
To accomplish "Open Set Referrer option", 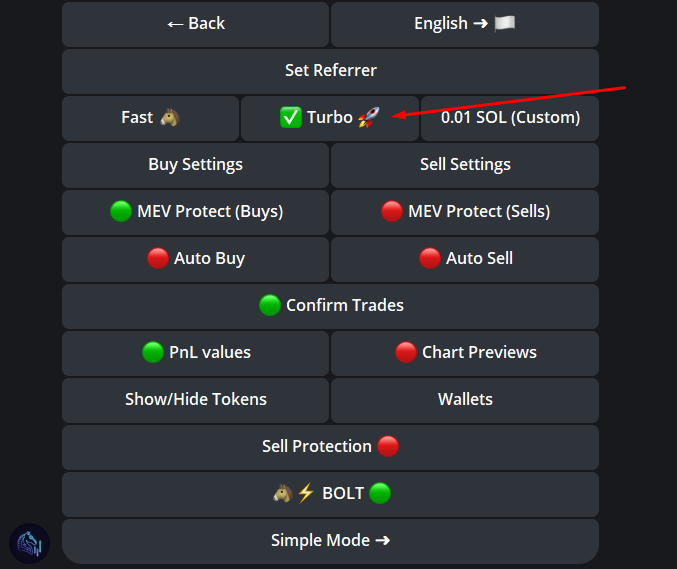I will pyautogui.click(x=330, y=71).
